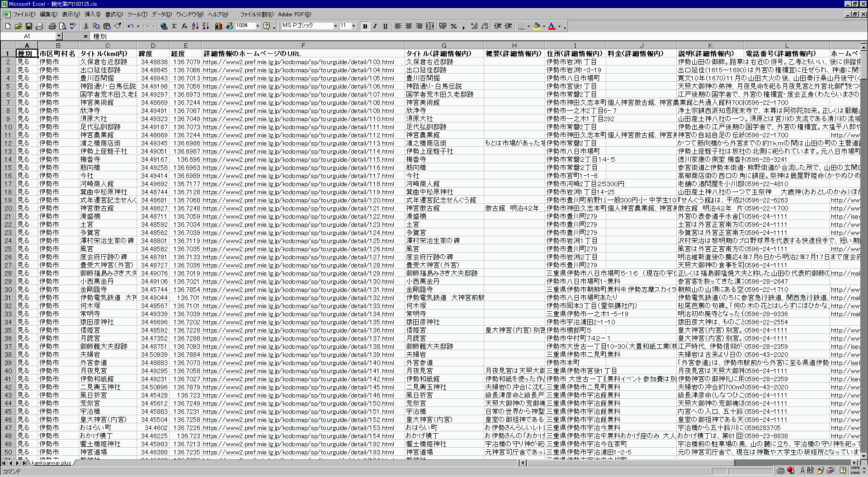Create a new blank workbook

[x=8, y=26]
